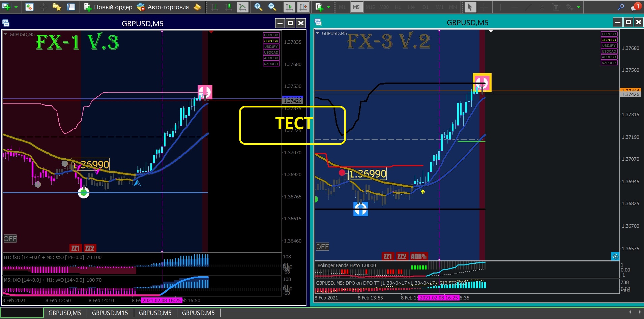
Task: Select the arrows drawing tool
Action: point(569,7)
